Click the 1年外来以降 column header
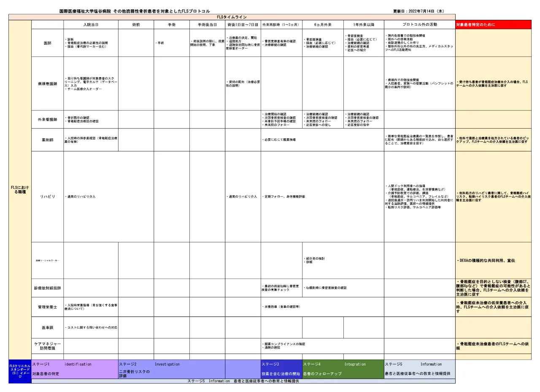540x392 pixels. coord(363,25)
